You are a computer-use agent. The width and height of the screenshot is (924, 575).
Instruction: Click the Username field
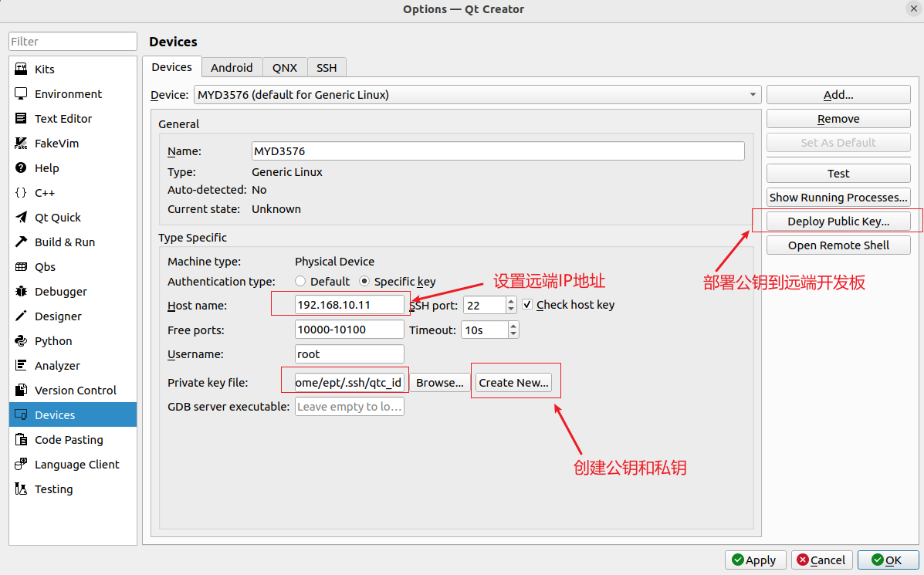tap(350, 354)
